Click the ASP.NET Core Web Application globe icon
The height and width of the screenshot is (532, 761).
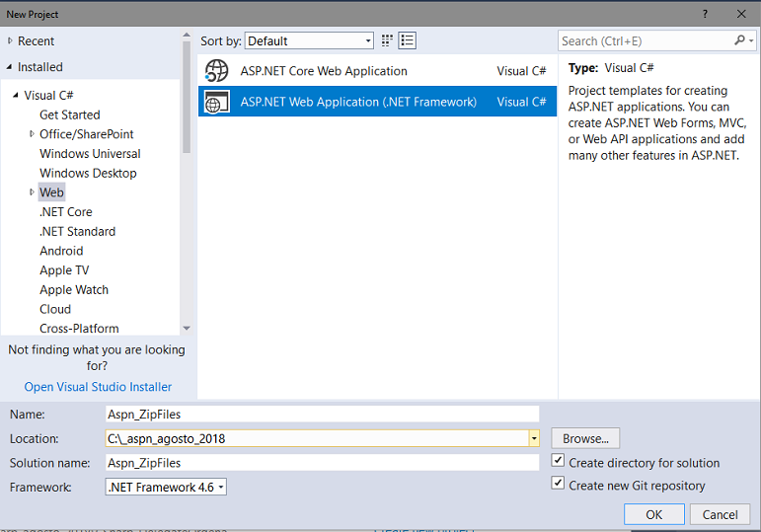point(216,71)
